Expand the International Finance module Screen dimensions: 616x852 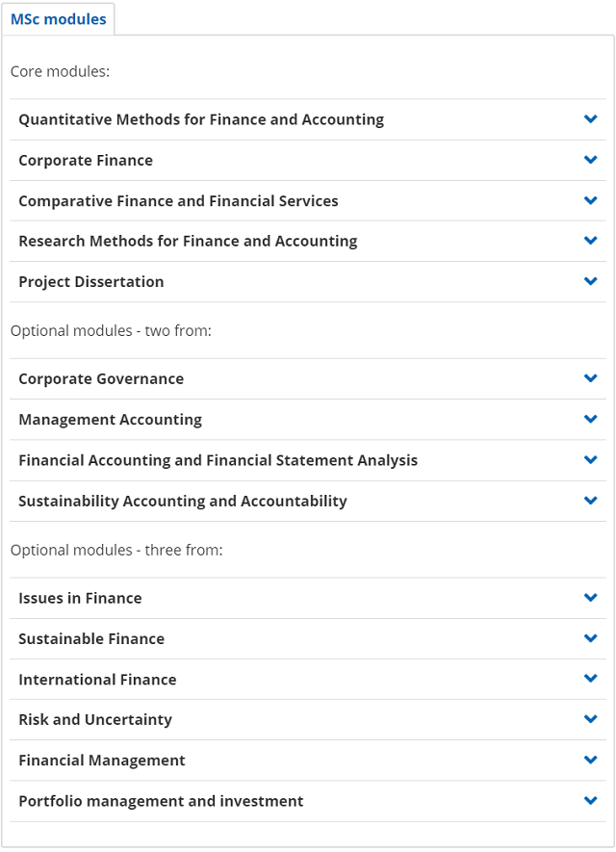point(308,680)
